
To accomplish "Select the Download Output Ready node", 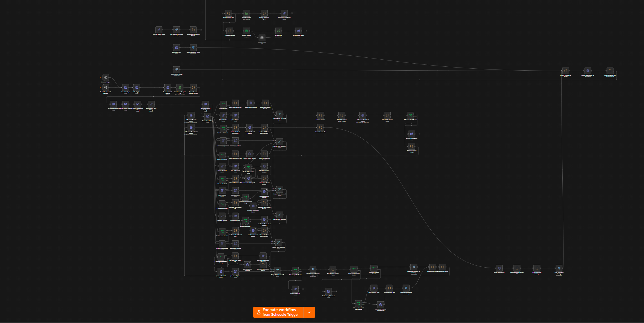I will pyautogui.click(x=284, y=13).
